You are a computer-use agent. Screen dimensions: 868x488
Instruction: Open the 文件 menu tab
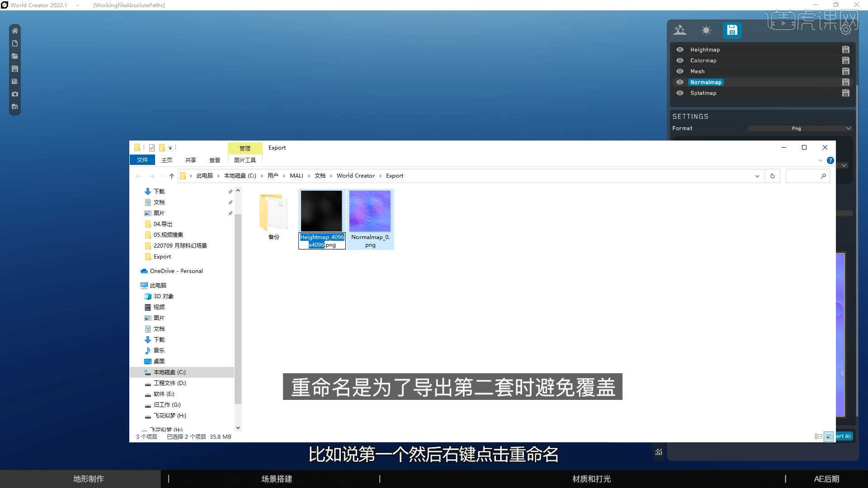[142, 160]
